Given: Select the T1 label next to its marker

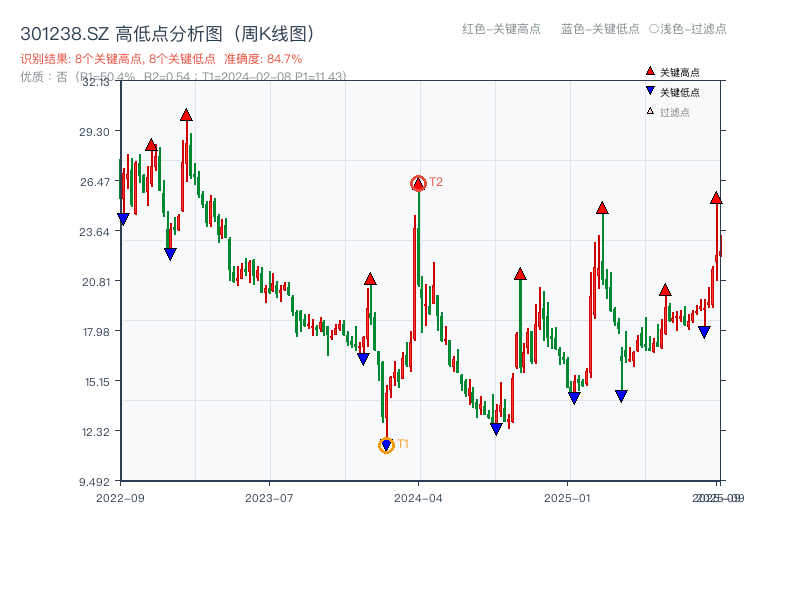Looking at the screenshot, I should [403, 442].
